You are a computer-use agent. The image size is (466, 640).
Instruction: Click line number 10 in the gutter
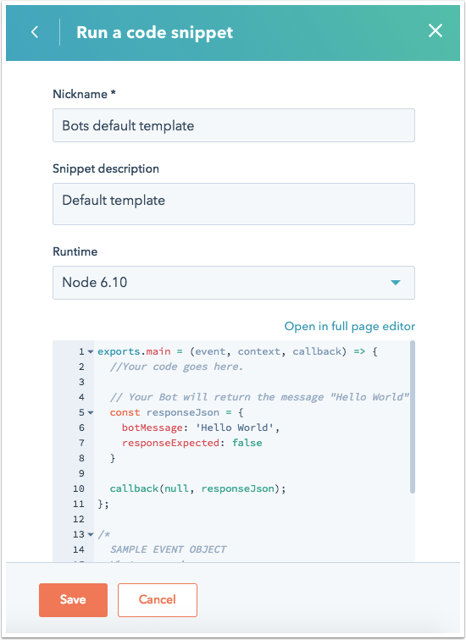tap(79, 489)
